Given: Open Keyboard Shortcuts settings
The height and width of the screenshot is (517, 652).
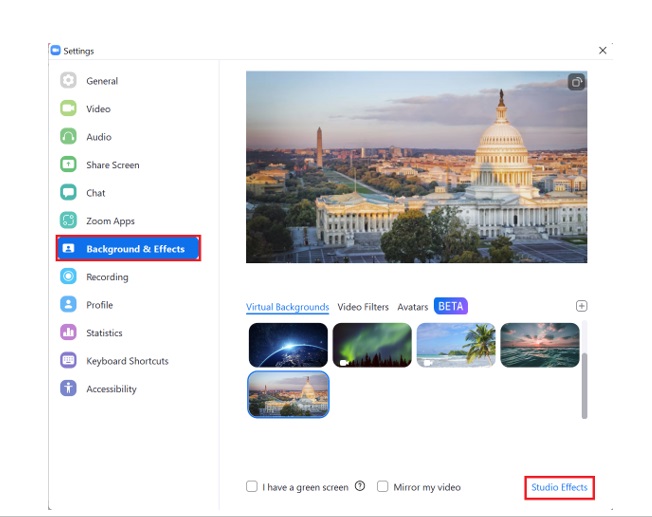Looking at the screenshot, I should coord(127,361).
